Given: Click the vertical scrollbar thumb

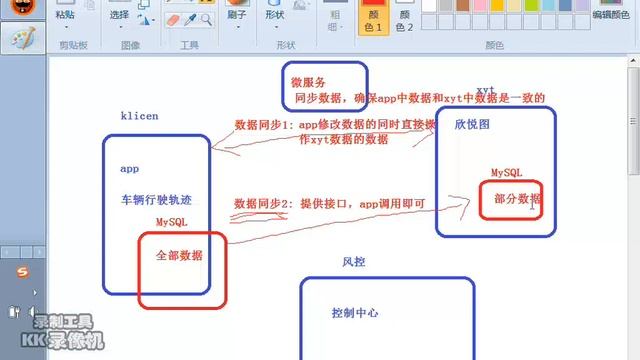Looking at the screenshot, I should pos(633,121).
